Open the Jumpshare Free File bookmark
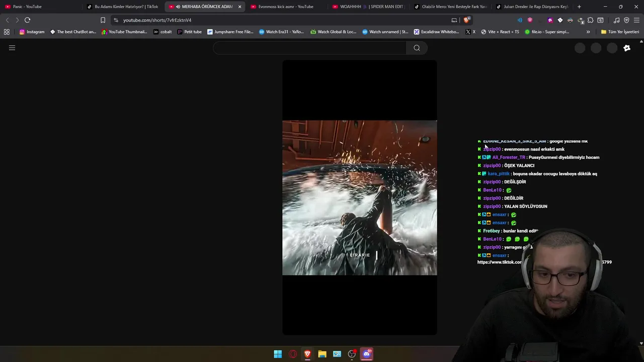644x362 pixels. (230, 32)
